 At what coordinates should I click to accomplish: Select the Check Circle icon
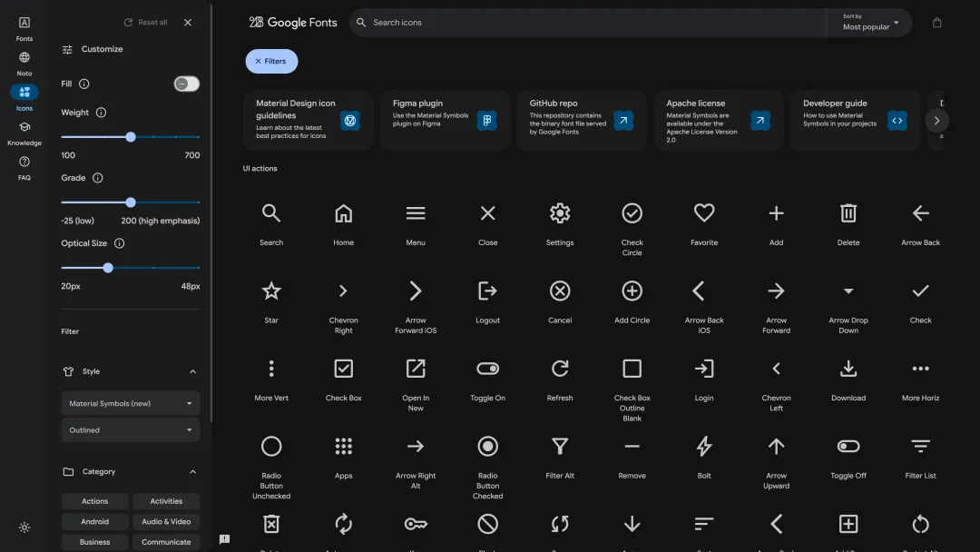pos(632,213)
